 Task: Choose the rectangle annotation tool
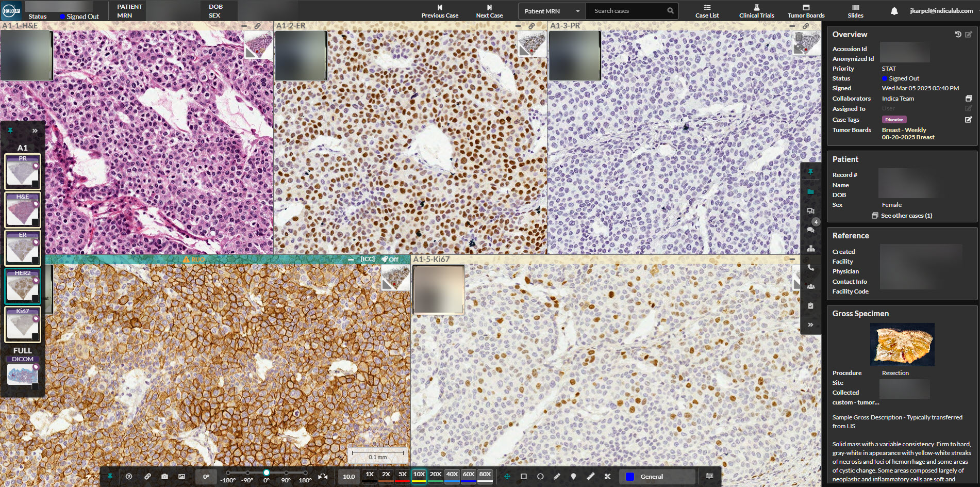coord(524,477)
